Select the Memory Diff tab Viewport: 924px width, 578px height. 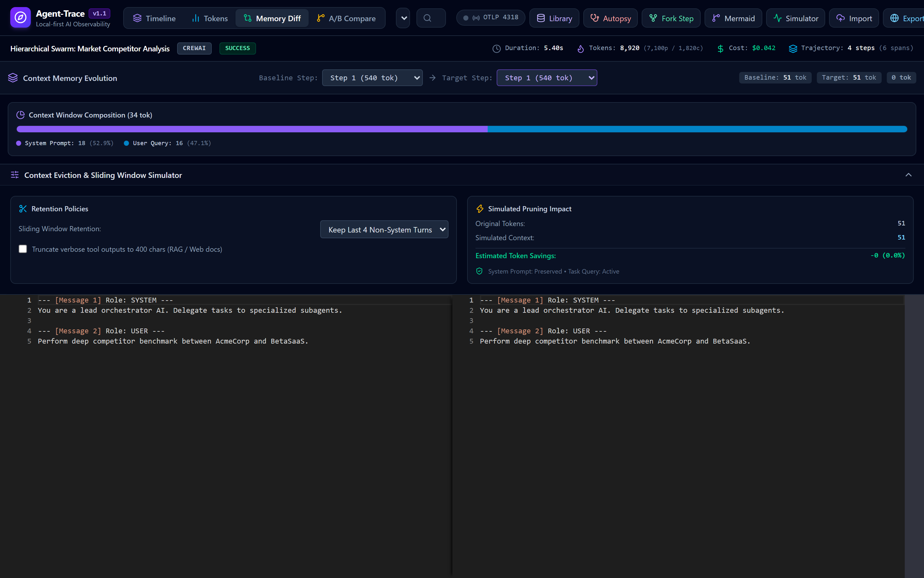(272, 18)
